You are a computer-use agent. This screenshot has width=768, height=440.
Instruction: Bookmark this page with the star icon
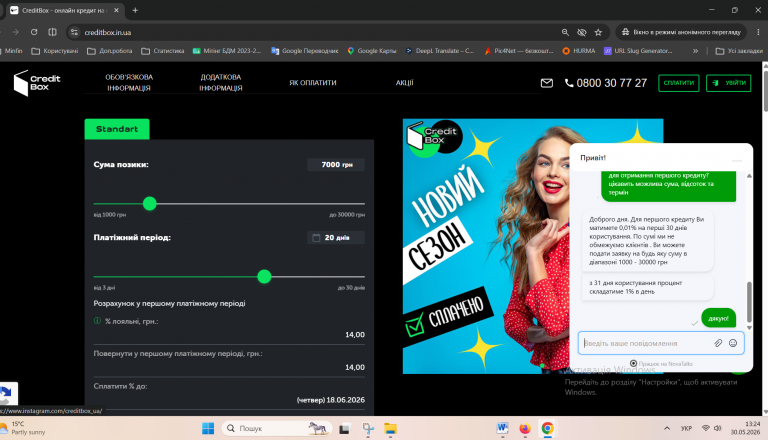[x=598, y=32]
